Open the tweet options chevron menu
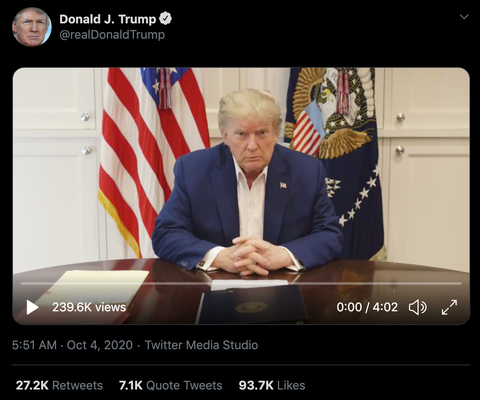This screenshot has height=400, width=480. pyautogui.click(x=464, y=16)
